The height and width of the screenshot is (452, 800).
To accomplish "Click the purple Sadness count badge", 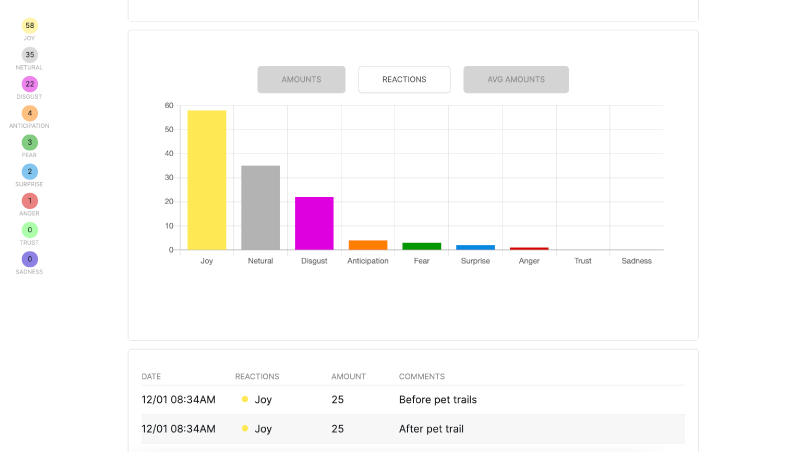I will pyautogui.click(x=30, y=259).
